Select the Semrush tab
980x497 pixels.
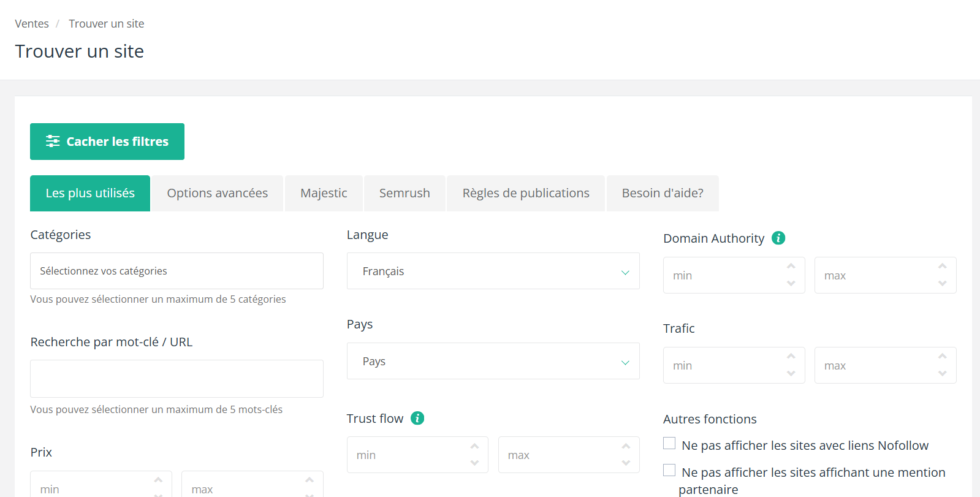(405, 193)
